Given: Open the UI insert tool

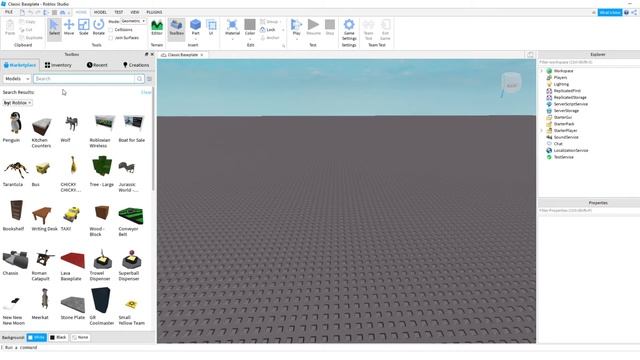Looking at the screenshot, I should 211,27.
